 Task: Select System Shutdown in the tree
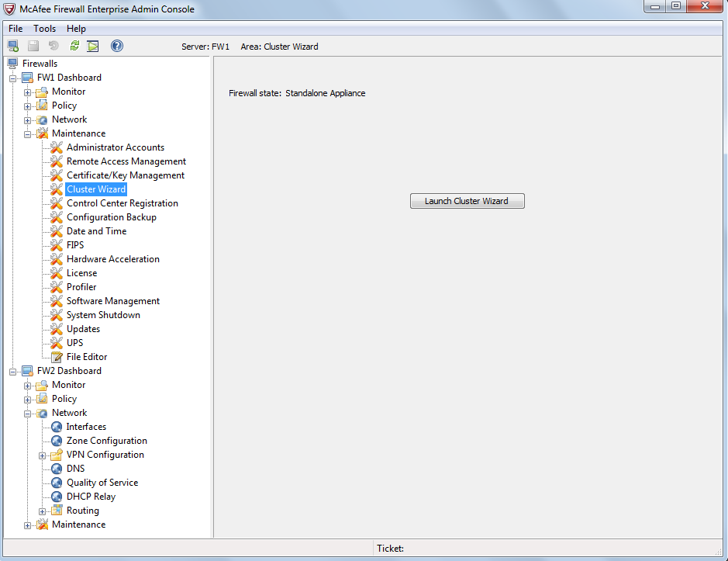103,315
